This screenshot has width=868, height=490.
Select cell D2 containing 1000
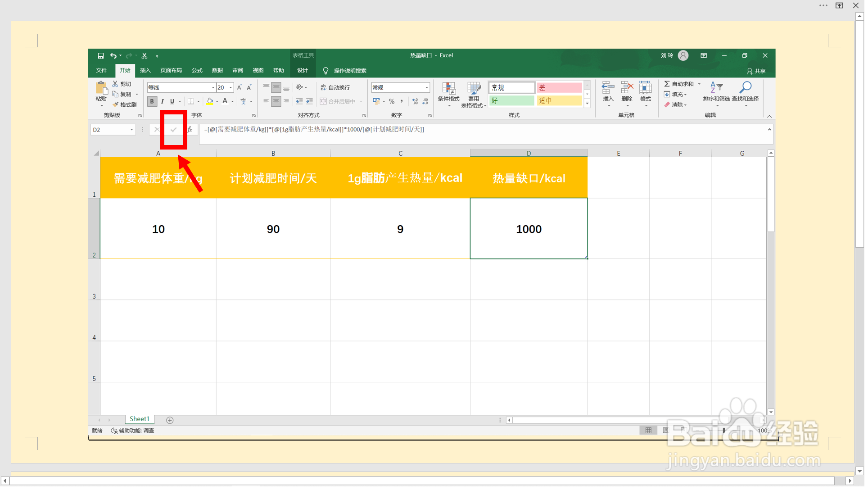click(529, 229)
